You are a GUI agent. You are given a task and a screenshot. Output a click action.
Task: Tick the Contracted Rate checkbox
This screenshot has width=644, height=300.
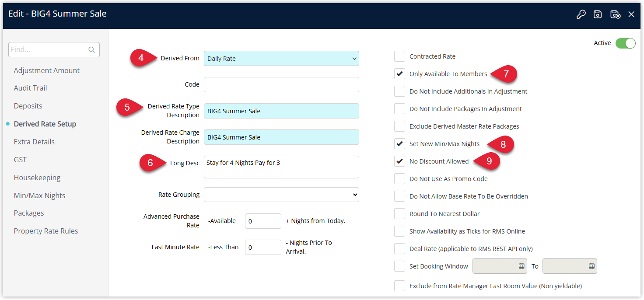click(399, 56)
